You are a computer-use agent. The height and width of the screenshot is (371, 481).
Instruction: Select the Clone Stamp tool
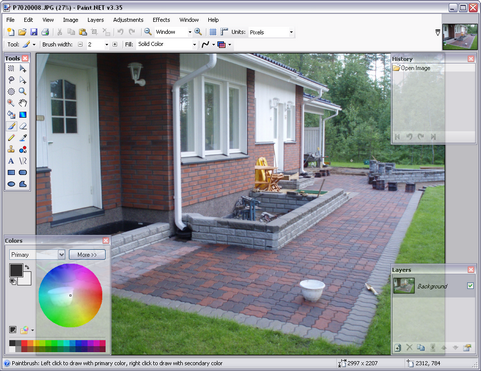click(11, 149)
